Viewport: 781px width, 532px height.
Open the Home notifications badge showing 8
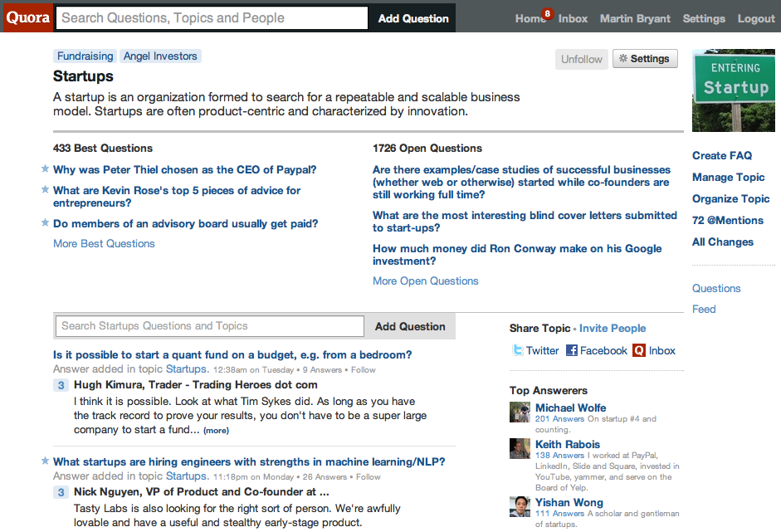(x=548, y=13)
